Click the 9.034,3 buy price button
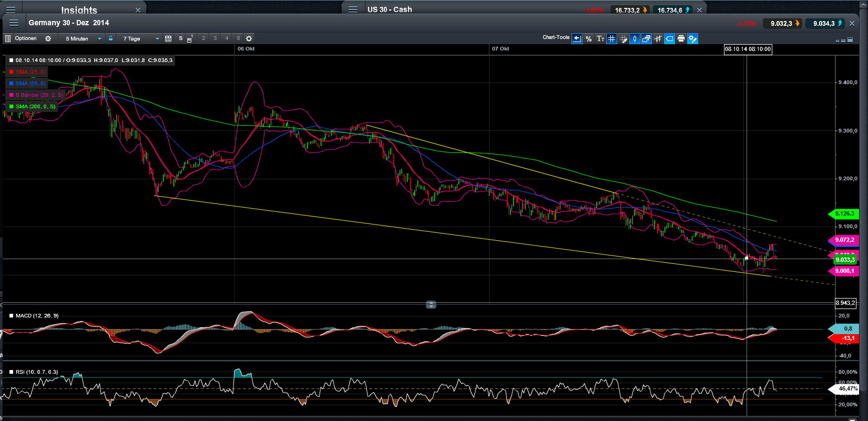868x421 pixels. [x=824, y=23]
